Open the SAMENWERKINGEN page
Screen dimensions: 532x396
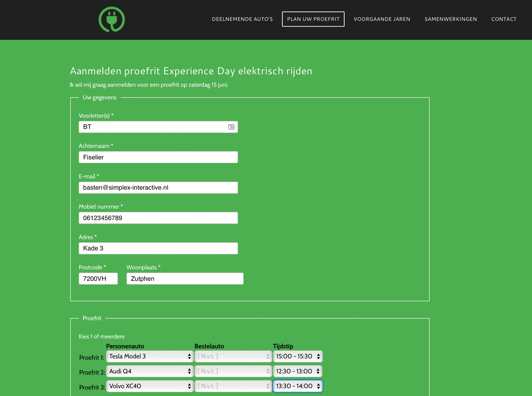[451, 19]
